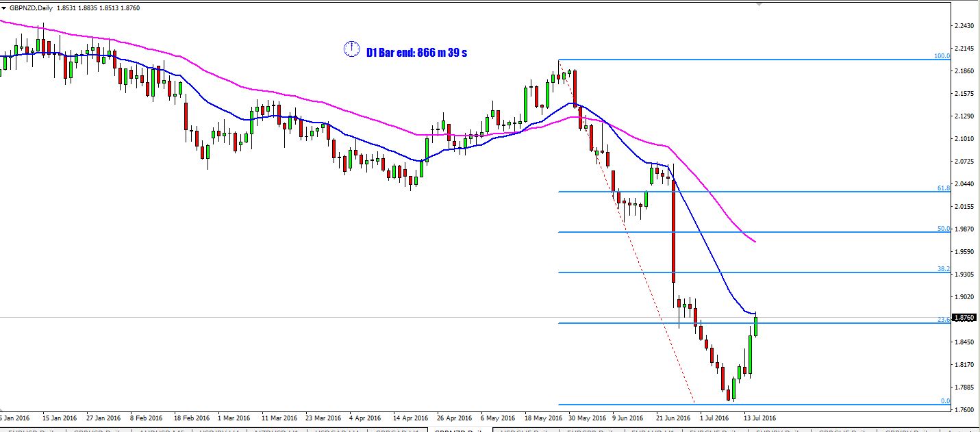Click the 1 Mar 2016 date label
Viewport: 980px width, 432px height.
[234, 417]
